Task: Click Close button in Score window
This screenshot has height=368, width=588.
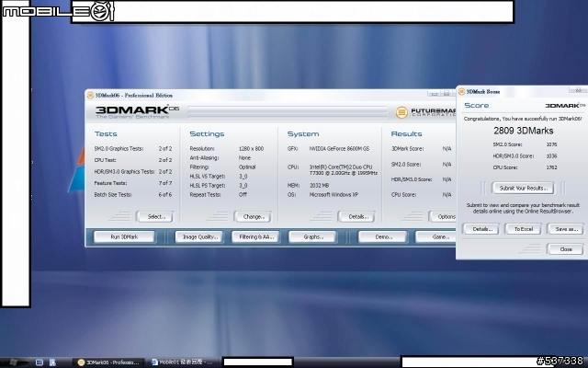Action: pos(566,249)
